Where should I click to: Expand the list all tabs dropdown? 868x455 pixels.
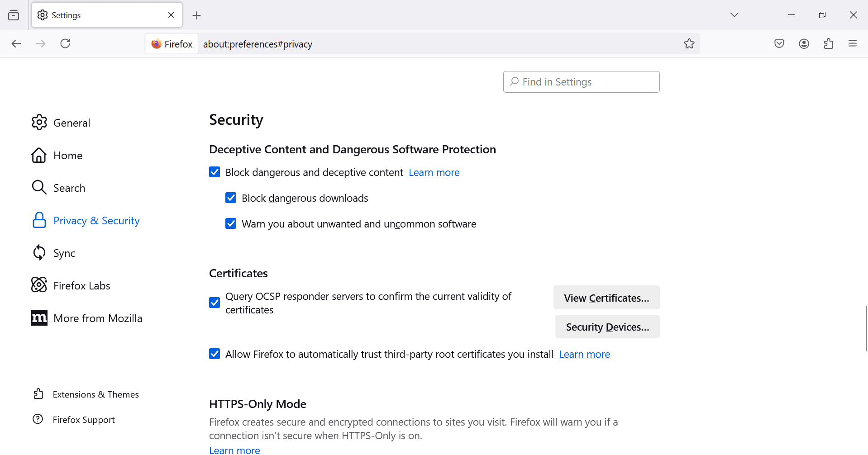click(734, 15)
